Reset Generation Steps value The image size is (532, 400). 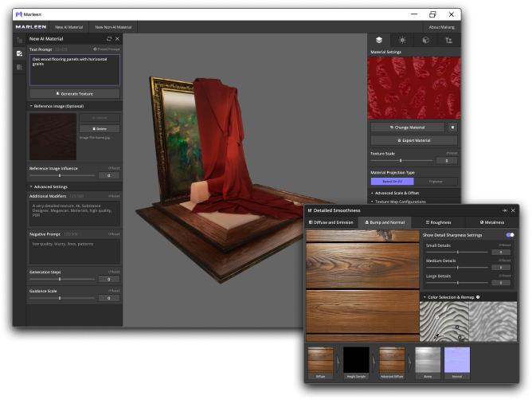(x=115, y=272)
